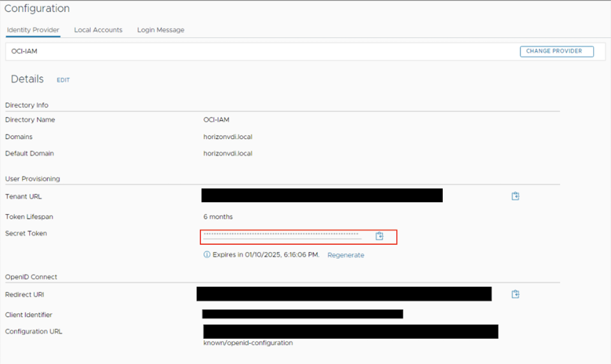
Task: Click the Default Domain label
Action: 29,153
